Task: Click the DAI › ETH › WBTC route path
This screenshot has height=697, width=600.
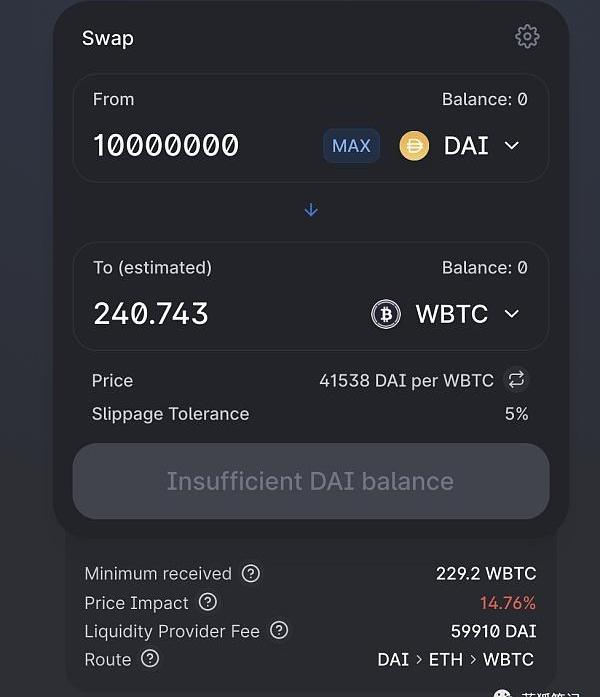Action: click(455, 660)
